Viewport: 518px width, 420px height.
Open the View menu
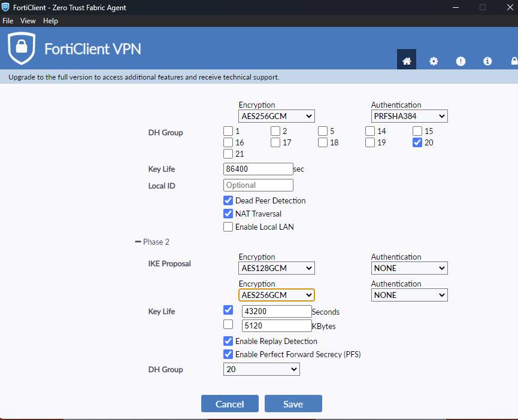pyautogui.click(x=28, y=21)
